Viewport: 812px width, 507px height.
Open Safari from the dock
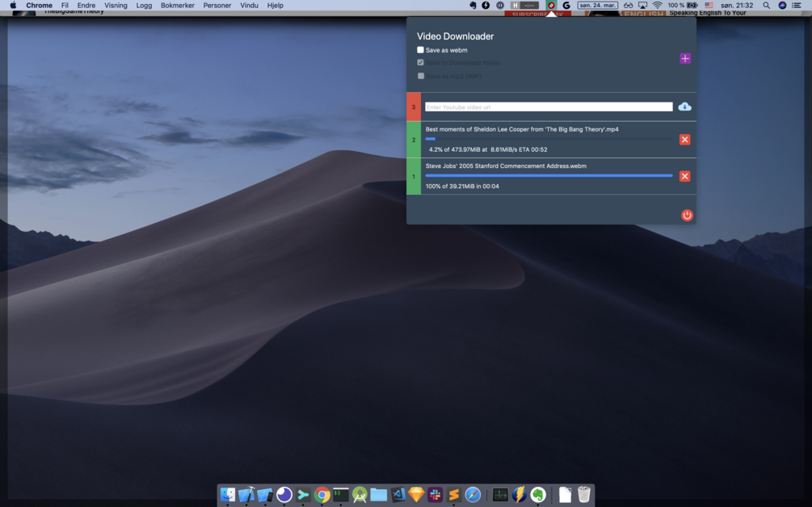coord(473,495)
